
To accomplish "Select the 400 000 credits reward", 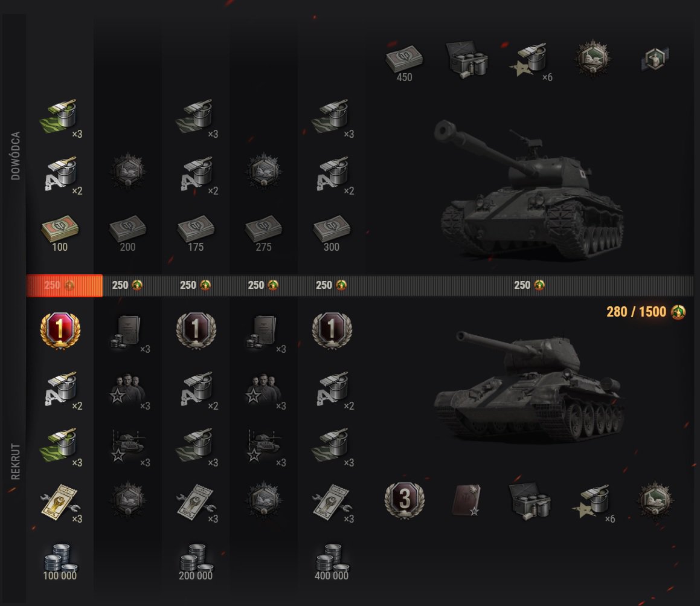I will (x=332, y=562).
